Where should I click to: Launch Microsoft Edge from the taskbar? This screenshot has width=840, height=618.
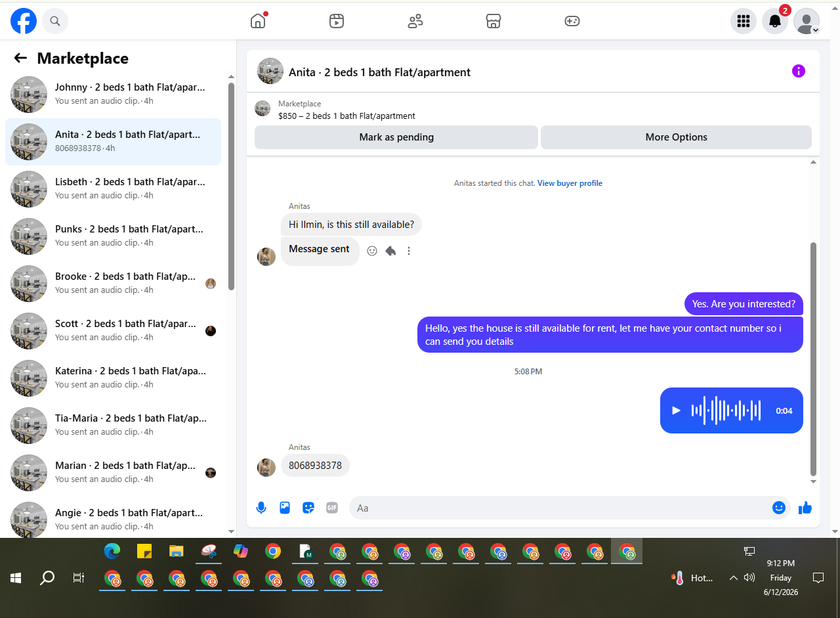(112, 552)
